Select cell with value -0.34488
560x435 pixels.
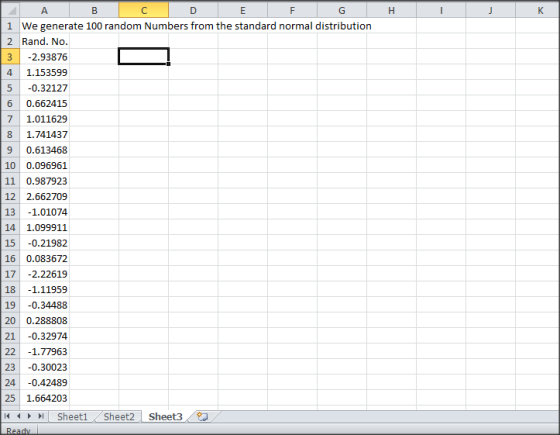[45, 305]
